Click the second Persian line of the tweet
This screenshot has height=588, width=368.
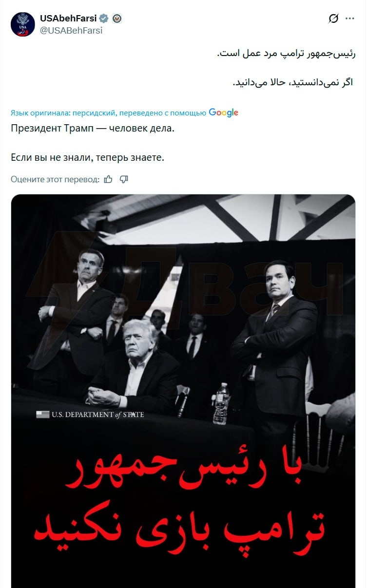pyautogui.click(x=293, y=82)
